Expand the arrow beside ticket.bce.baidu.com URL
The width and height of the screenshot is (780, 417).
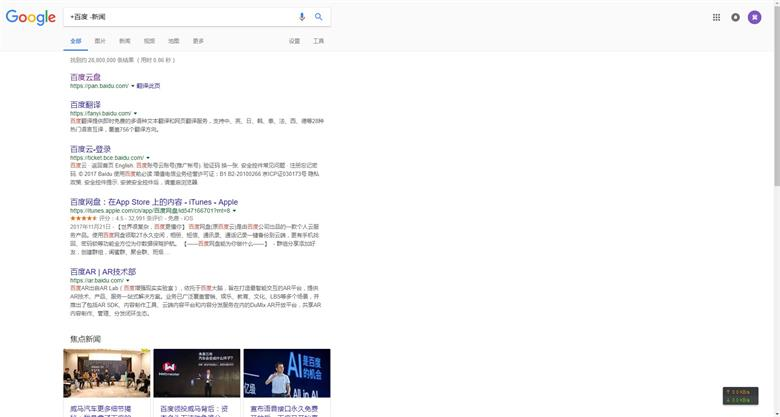click(148, 158)
